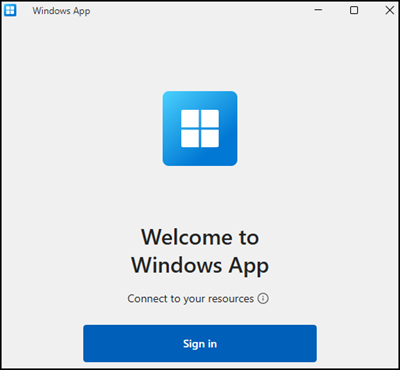Close the Windows App window
The height and width of the screenshot is (370, 400).
pos(390,10)
